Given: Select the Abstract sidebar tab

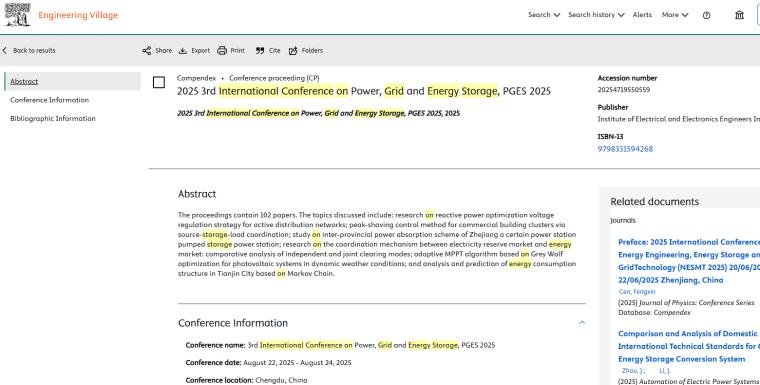Looking at the screenshot, I should tap(73, 81).
